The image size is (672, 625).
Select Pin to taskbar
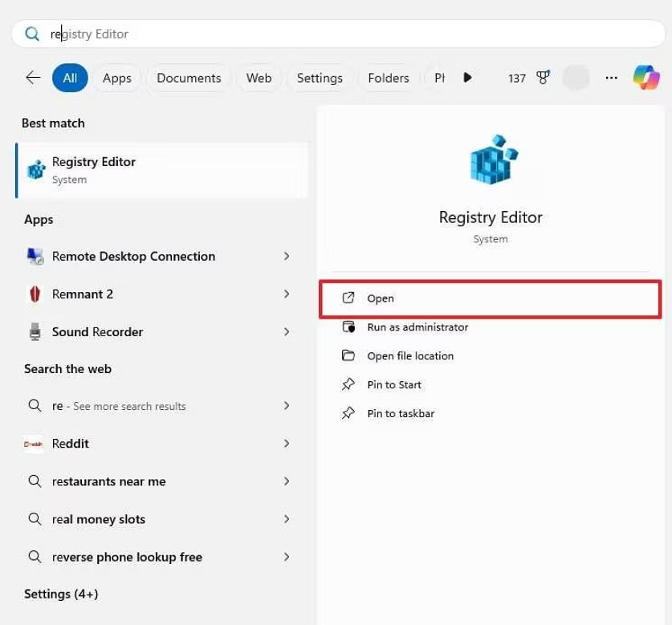point(491,413)
